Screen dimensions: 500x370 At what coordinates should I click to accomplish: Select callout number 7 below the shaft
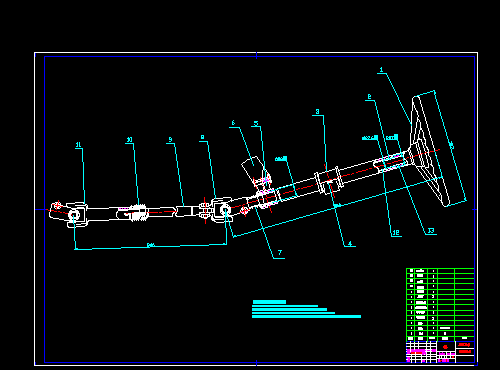point(280,253)
